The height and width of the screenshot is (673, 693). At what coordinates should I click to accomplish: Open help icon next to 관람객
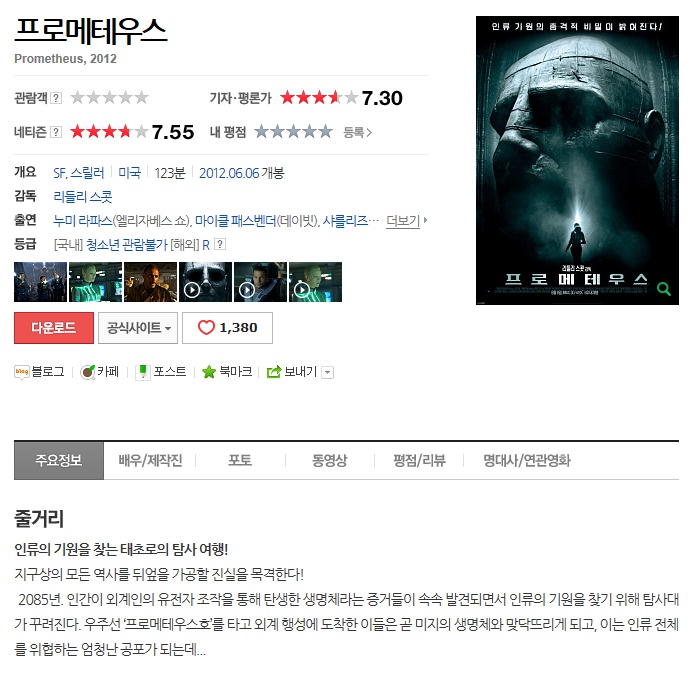[x=56, y=98]
